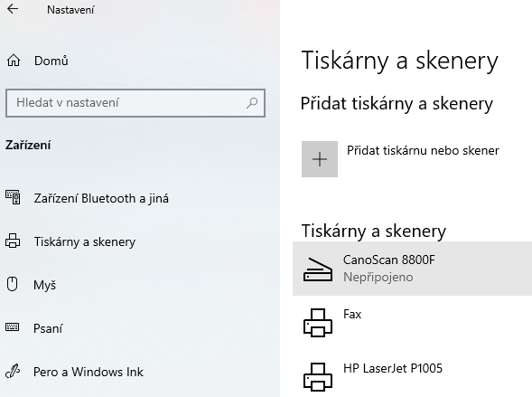The width and height of the screenshot is (532, 397).
Task: Open Pero a Windows Ink settings
Action: tap(89, 372)
